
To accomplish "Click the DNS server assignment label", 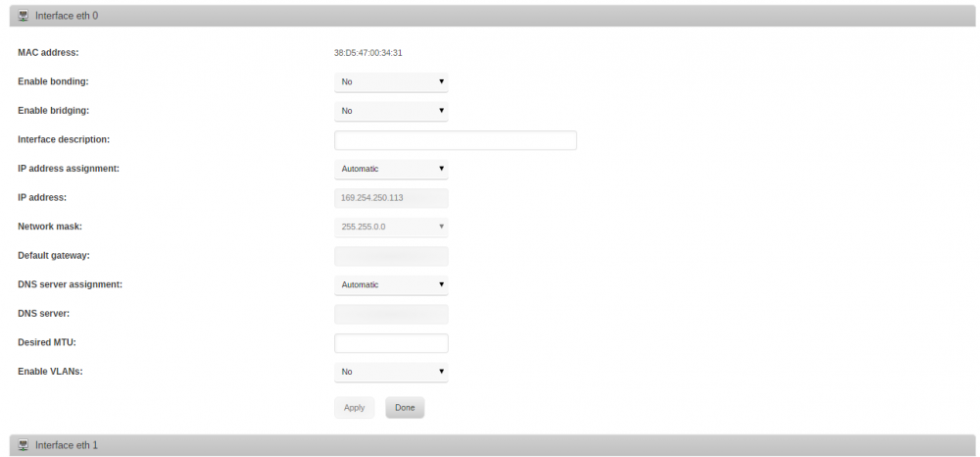I will coord(70,284).
